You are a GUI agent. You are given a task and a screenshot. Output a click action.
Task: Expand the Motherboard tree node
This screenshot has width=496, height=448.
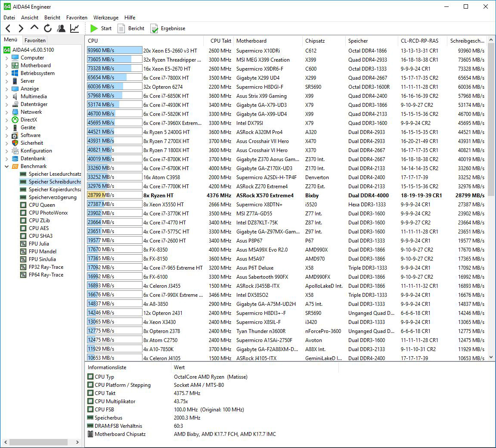click(6, 65)
